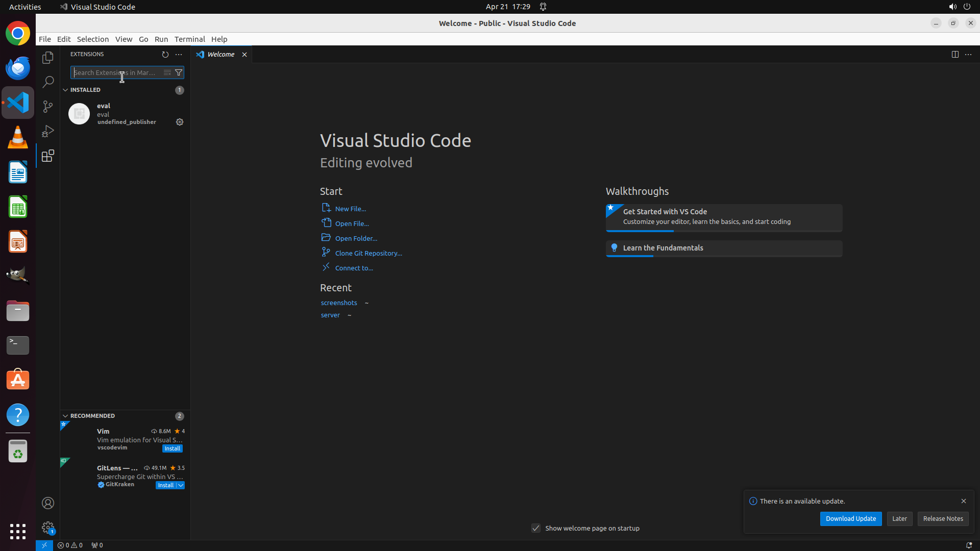
Task: Open the Explorer view in activity bar
Action: pyautogui.click(x=47, y=58)
